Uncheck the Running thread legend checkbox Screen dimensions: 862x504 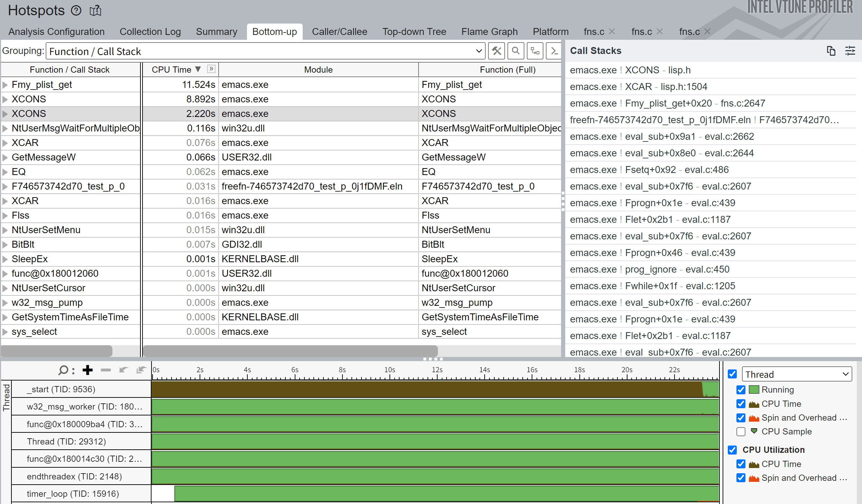tap(741, 390)
